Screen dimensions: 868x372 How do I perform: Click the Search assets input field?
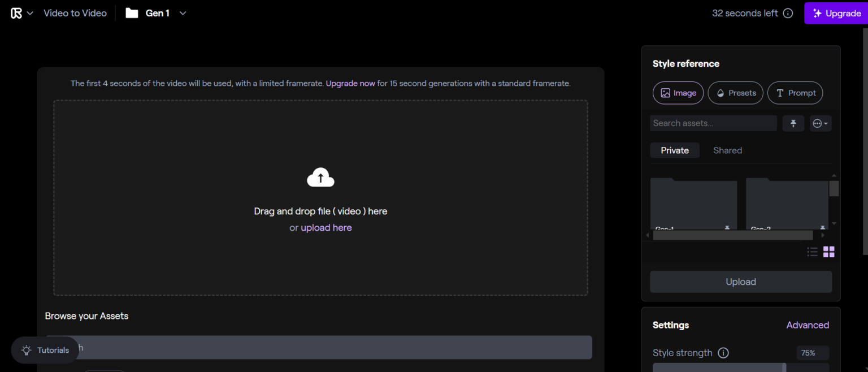point(713,123)
